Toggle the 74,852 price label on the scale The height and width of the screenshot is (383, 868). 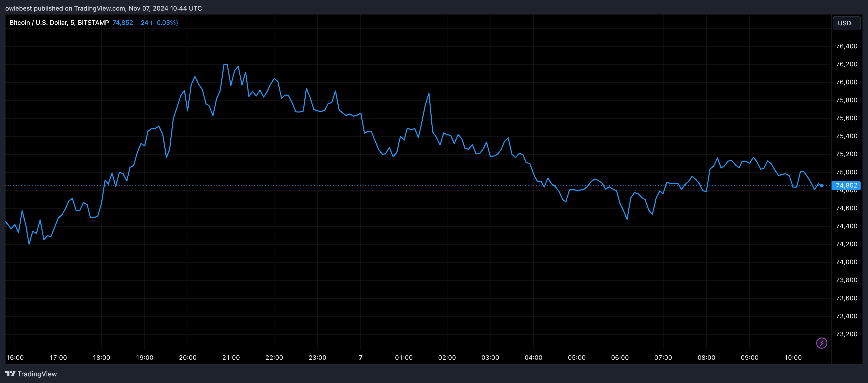(x=846, y=186)
